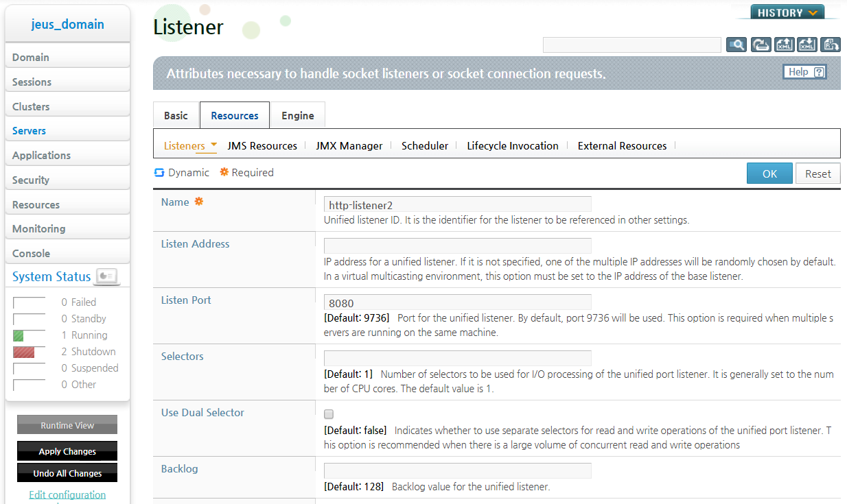Open JMS Resources section
Image resolution: width=847 pixels, height=504 pixels.
point(262,146)
